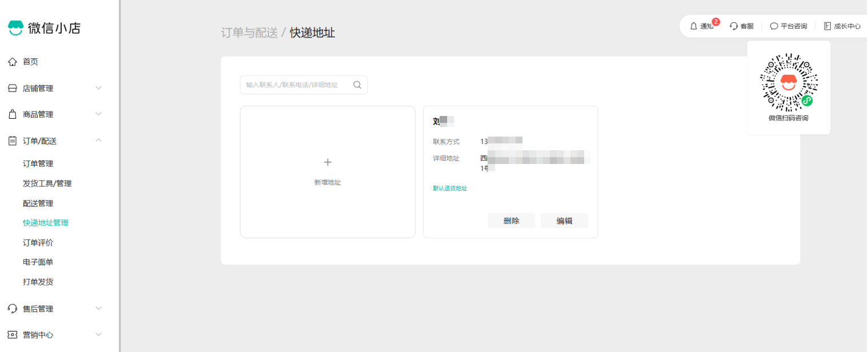This screenshot has width=868, height=352.
Task: Click the notification bell icon
Action: pos(694,26)
